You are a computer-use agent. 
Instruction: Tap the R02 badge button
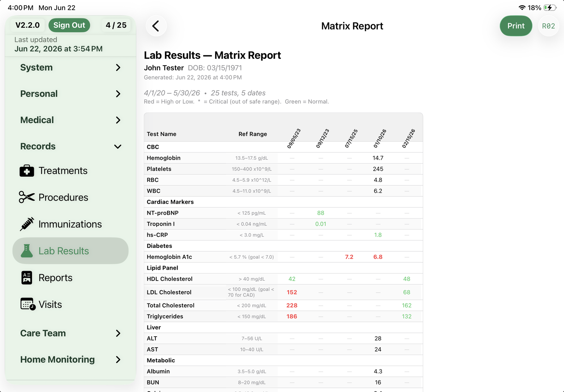tap(548, 26)
